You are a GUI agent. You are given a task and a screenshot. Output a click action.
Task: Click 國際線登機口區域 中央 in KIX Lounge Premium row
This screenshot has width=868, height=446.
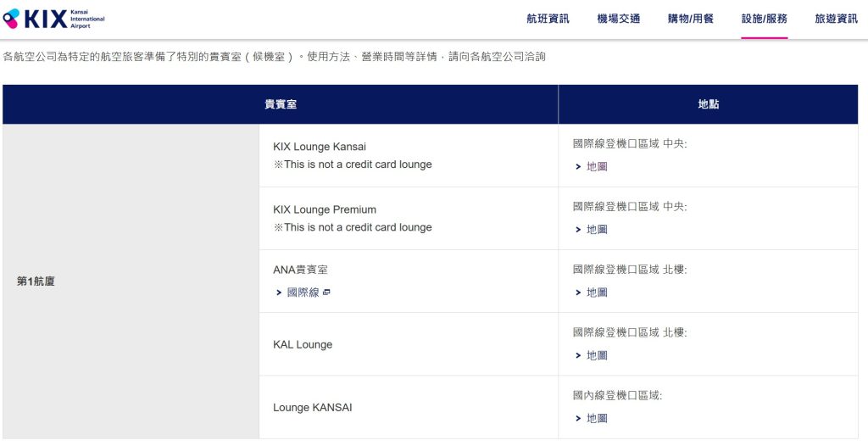(x=630, y=207)
